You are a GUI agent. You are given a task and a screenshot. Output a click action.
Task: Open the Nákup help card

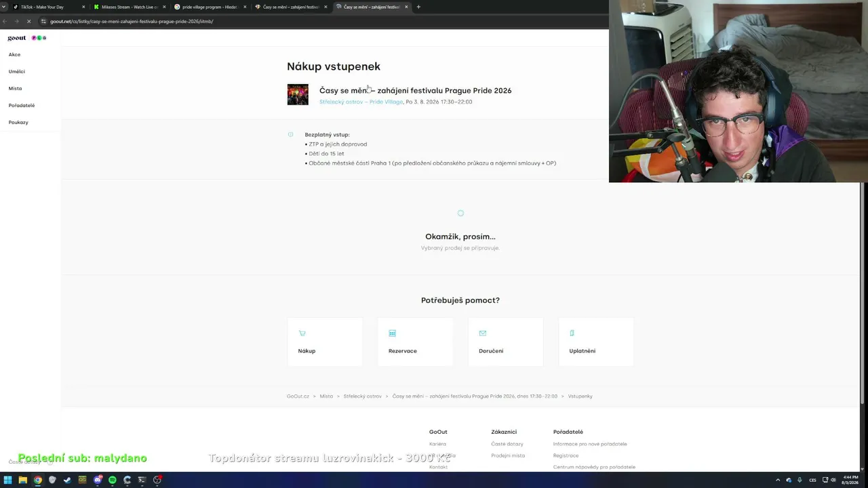tap(325, 342)
